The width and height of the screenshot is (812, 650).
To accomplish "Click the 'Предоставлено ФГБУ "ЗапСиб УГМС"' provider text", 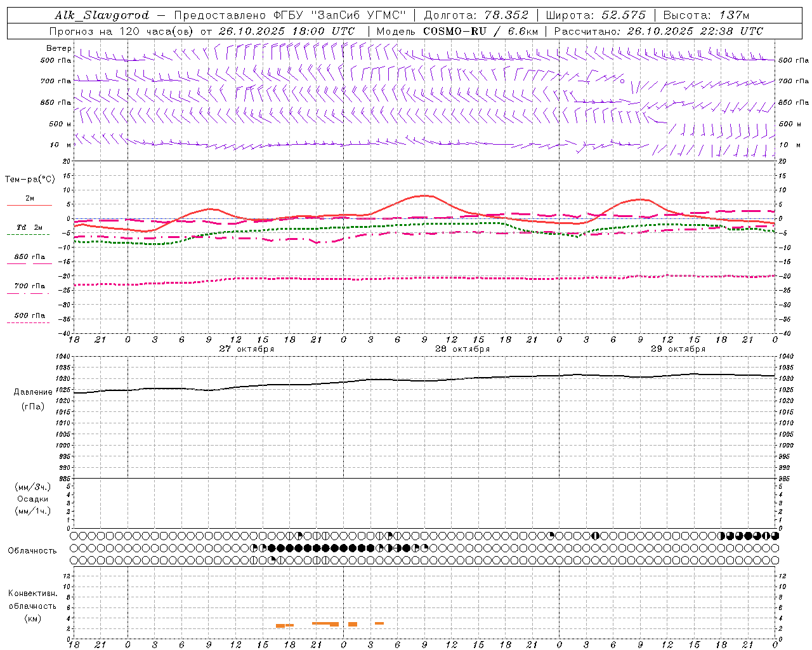I will 289,15.
